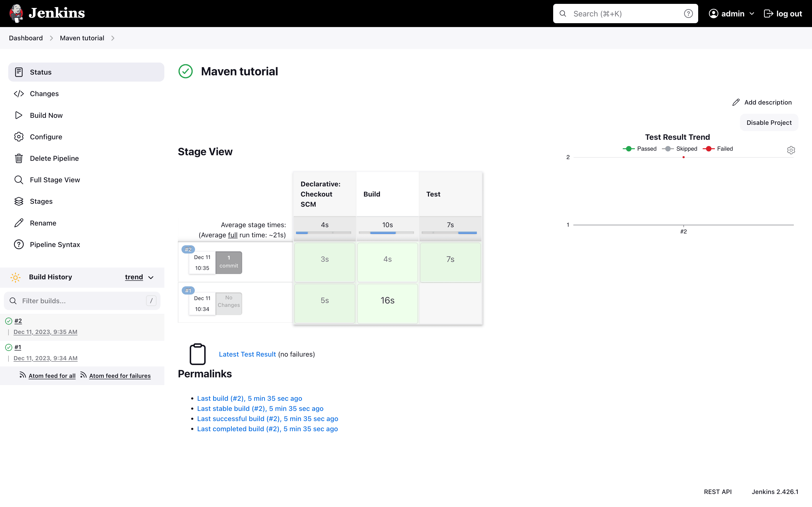The image size is (812, 507).
Task: Expand the Maven tutorial breadcrumb chevron
Action: [113, 38]
